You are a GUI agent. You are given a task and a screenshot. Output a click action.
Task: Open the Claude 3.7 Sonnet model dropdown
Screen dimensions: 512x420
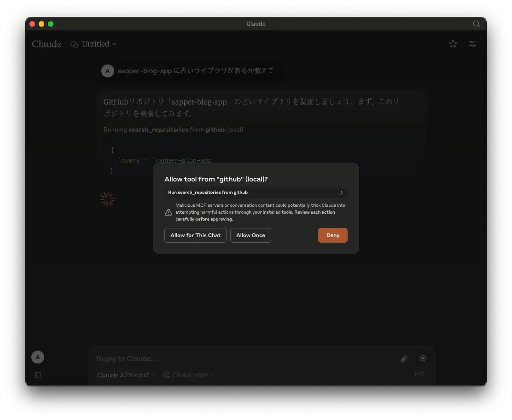[125, 375]
